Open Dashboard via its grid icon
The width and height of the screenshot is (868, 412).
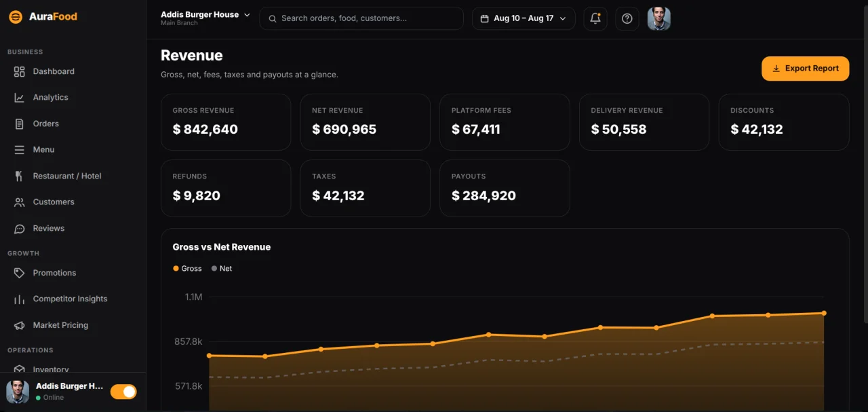[19, 71]
